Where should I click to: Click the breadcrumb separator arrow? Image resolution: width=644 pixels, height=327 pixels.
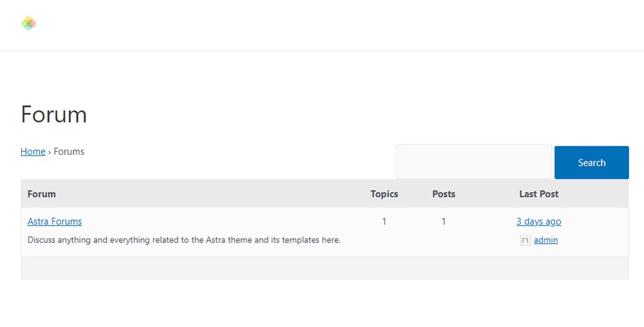(50, 152)
